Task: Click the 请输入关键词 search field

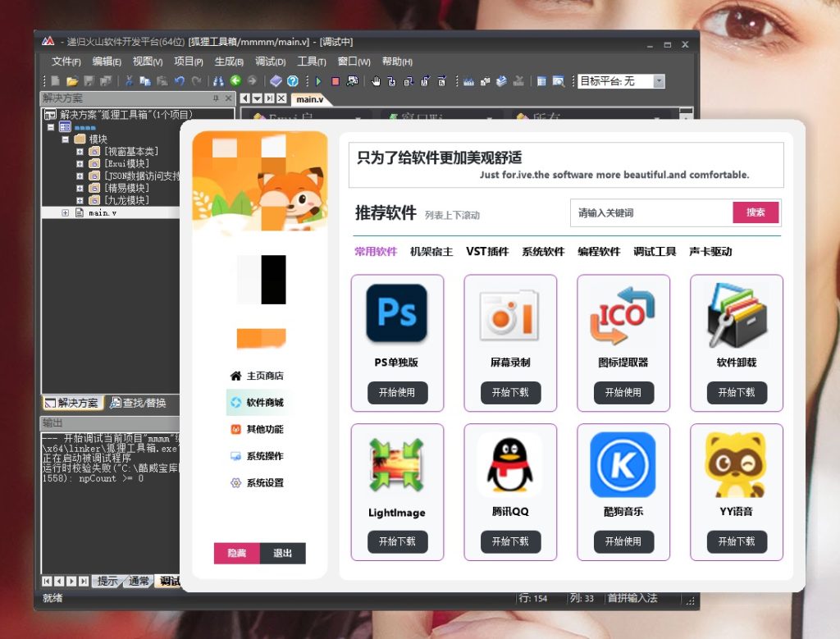Action: pos(651,212)
